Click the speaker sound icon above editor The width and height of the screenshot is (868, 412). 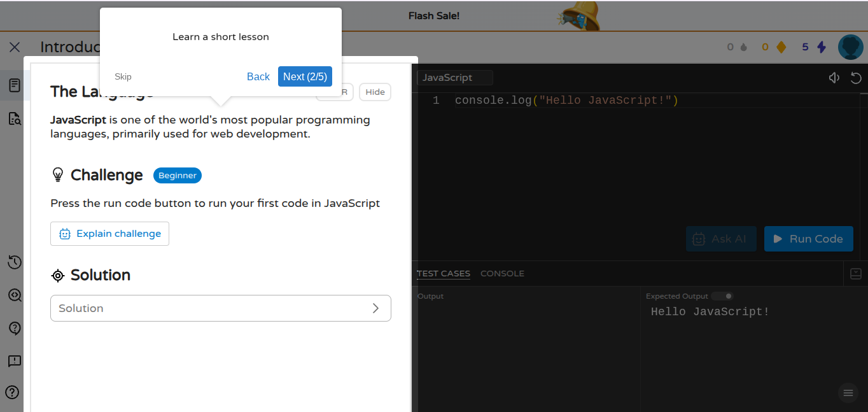[834, 78]
